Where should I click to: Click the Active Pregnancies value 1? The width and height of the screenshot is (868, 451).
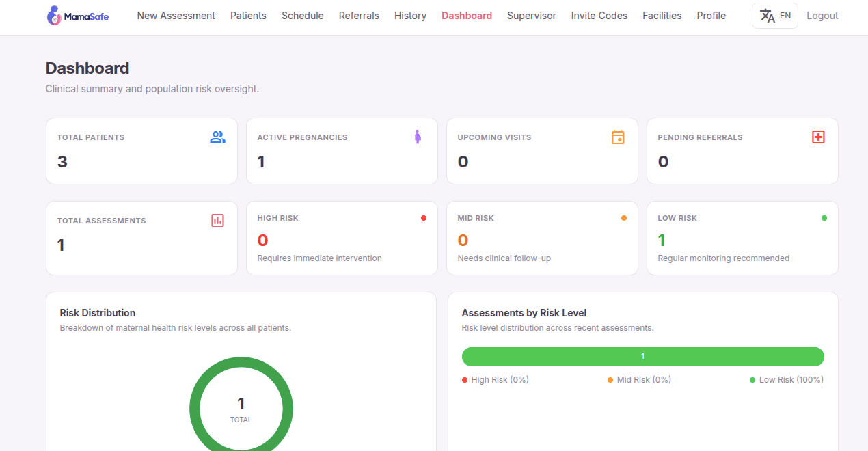(261, 162)
